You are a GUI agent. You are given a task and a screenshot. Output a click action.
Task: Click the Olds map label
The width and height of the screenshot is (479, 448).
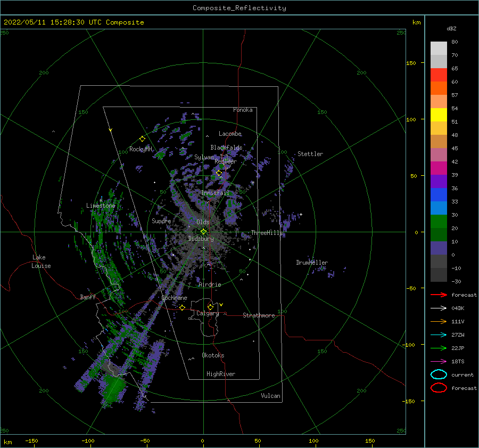point(203,222)
